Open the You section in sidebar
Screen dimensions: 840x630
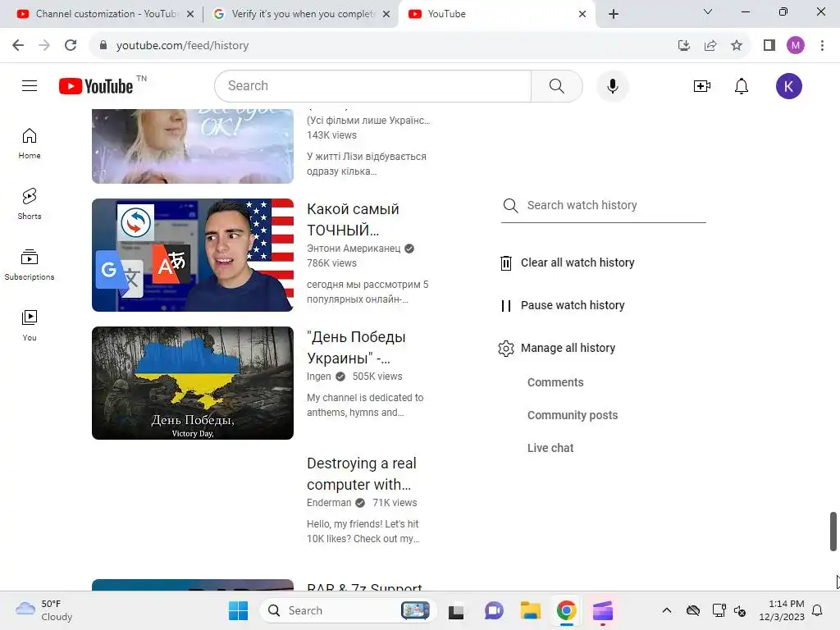click(x=30, y=325)
